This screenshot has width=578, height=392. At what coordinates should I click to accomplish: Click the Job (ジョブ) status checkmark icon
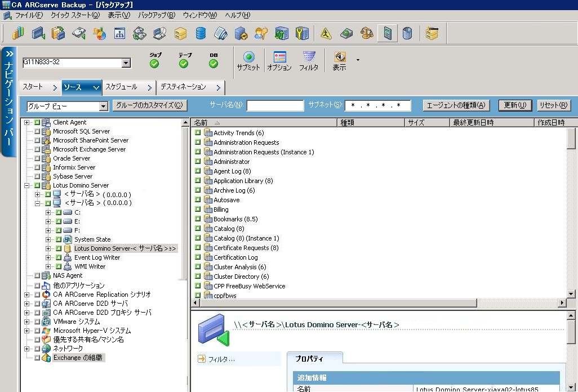(154, 64)
